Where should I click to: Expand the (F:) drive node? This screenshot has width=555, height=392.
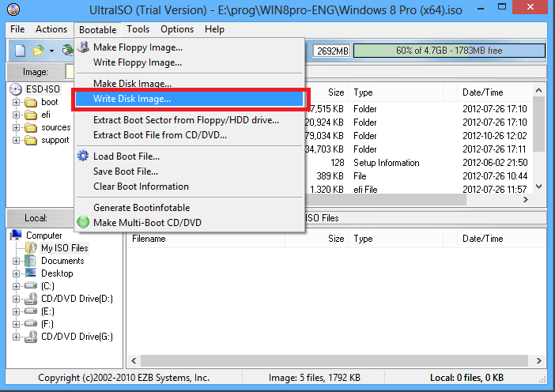[x=16, y=324]
